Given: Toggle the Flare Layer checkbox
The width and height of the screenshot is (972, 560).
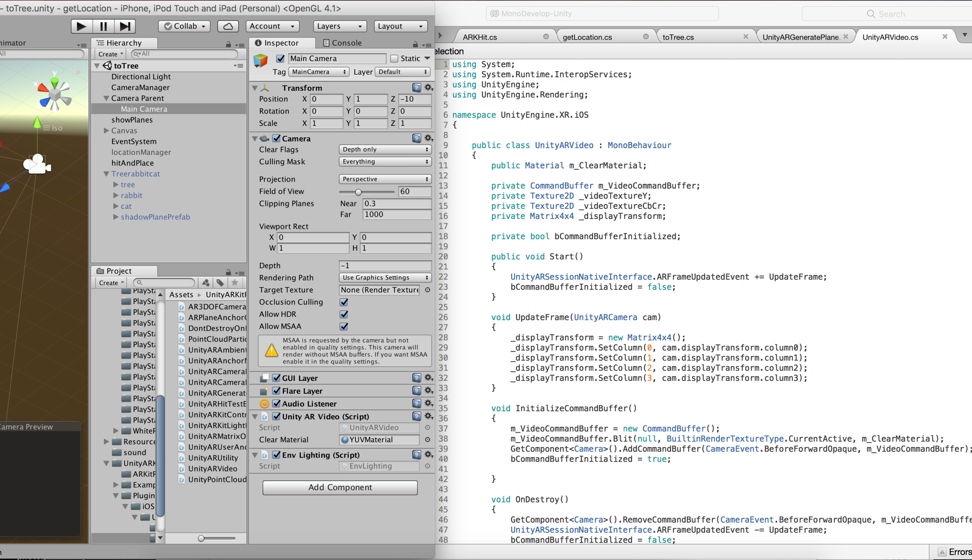Looking at the screenshot, I should [x=276, y=391].
